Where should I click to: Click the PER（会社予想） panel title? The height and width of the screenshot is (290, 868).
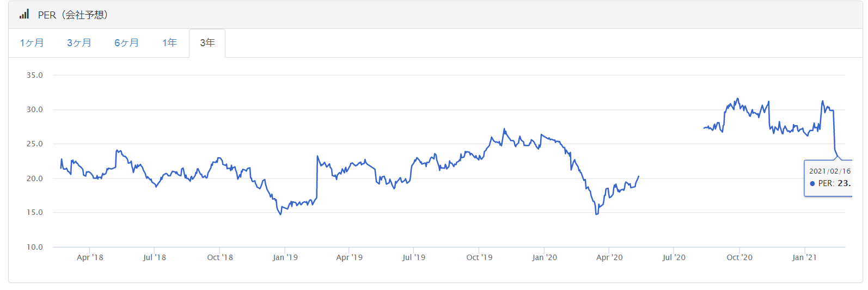(x=73, y=15)
